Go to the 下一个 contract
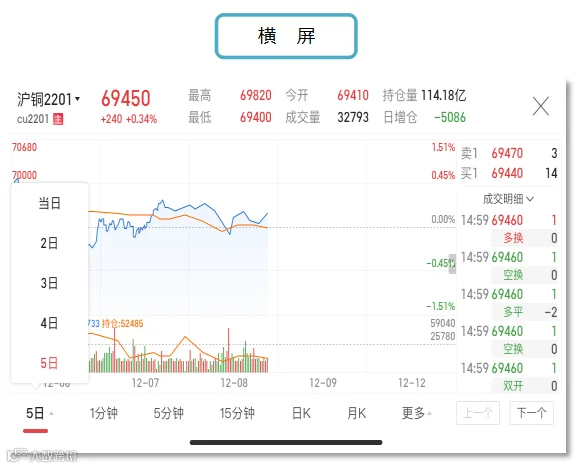The height and width of the screenshot is (468, 578). click(x=532, y=413)
